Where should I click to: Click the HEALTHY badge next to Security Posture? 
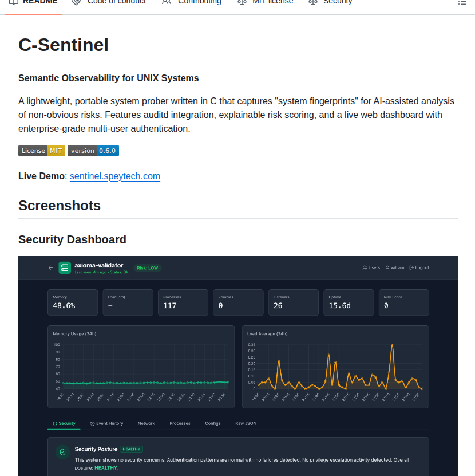coord(131,449)
